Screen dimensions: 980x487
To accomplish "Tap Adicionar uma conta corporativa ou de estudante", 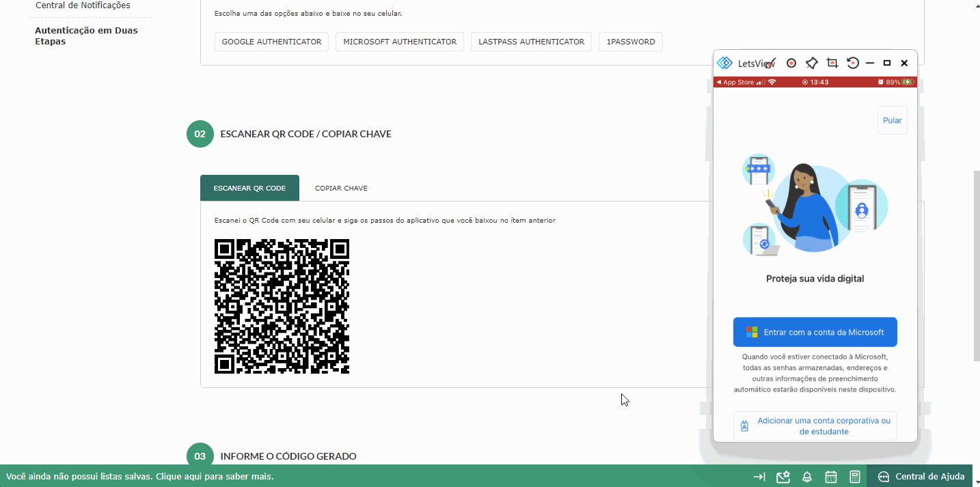I will [x=815, y=426].
